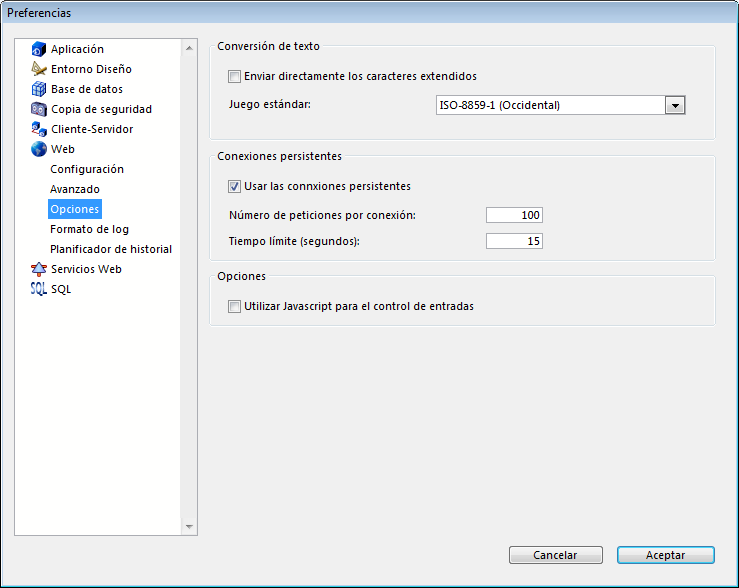The height and width of the screenshot is (588, 739).
Task: Click the Copia de seguridad icon
Action: pos(39,109)
